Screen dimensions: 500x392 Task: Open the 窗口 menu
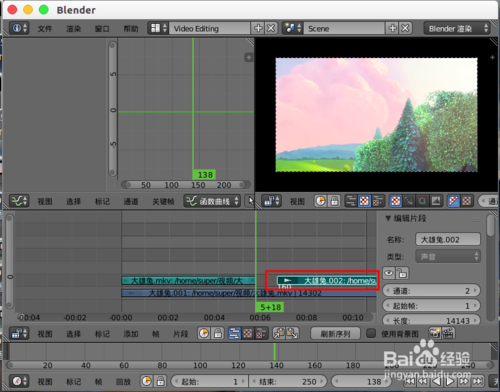pyautogui.click(x=102, y=29)
